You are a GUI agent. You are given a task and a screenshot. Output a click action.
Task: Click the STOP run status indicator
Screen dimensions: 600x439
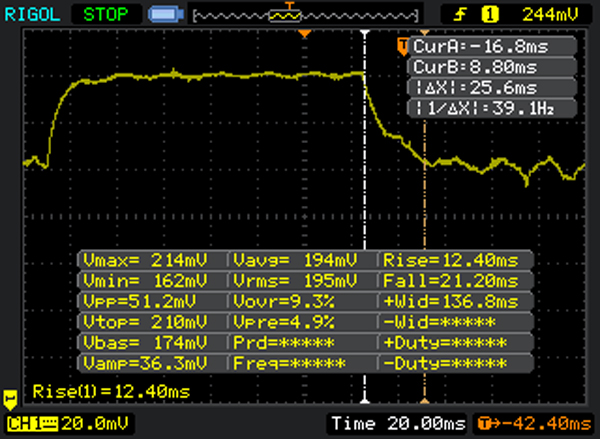tap(106, 15)
